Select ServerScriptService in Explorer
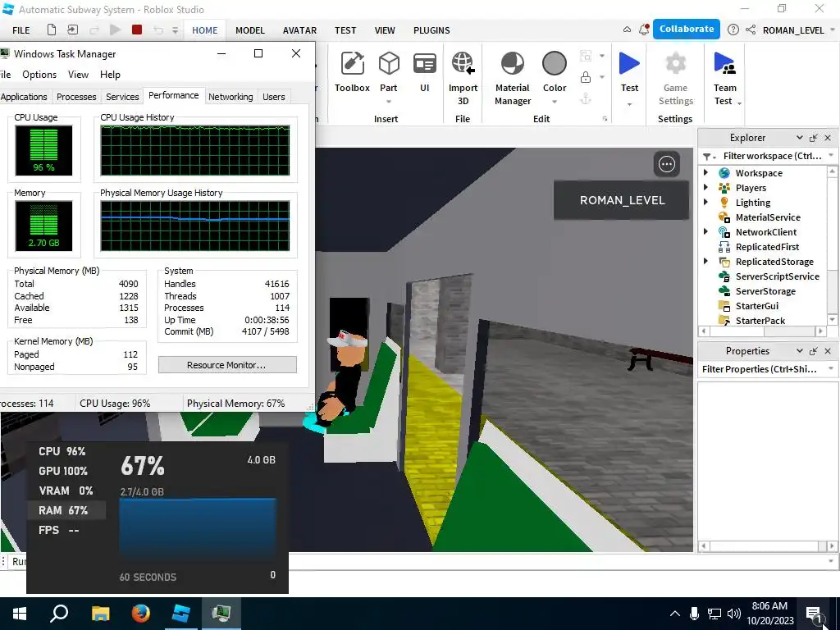This screenshot has width=840, height=630. (777, 276)
